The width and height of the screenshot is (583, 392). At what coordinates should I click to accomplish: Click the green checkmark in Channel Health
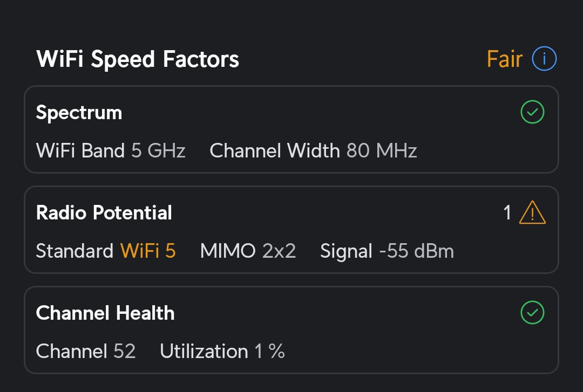pyautogui.click(x=532, y=313)
